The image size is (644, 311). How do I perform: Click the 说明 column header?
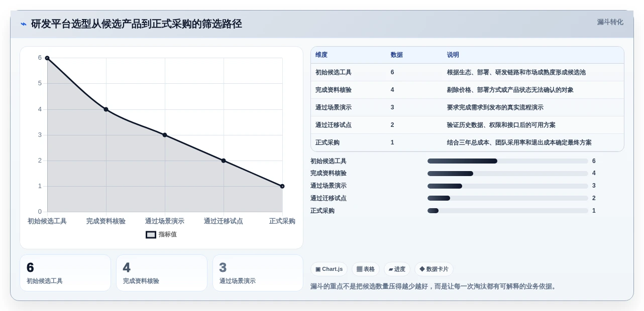click(x=453, y=55)
